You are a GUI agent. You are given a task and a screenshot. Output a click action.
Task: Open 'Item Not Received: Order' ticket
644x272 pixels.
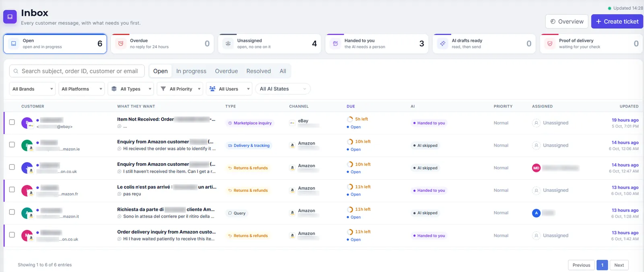click(166, 119)
